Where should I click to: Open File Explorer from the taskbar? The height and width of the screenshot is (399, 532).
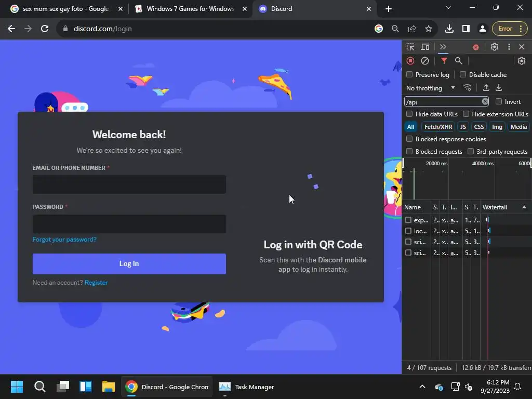click(x=108, y=387)
